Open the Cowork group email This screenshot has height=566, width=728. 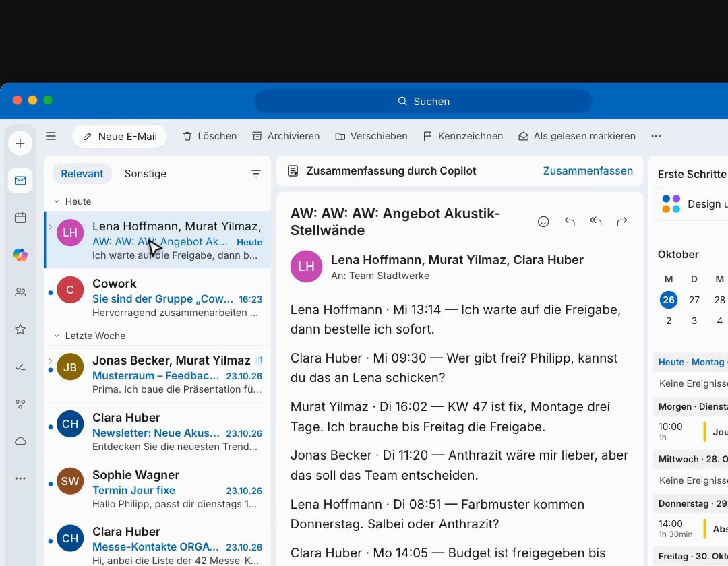point(158,298)
